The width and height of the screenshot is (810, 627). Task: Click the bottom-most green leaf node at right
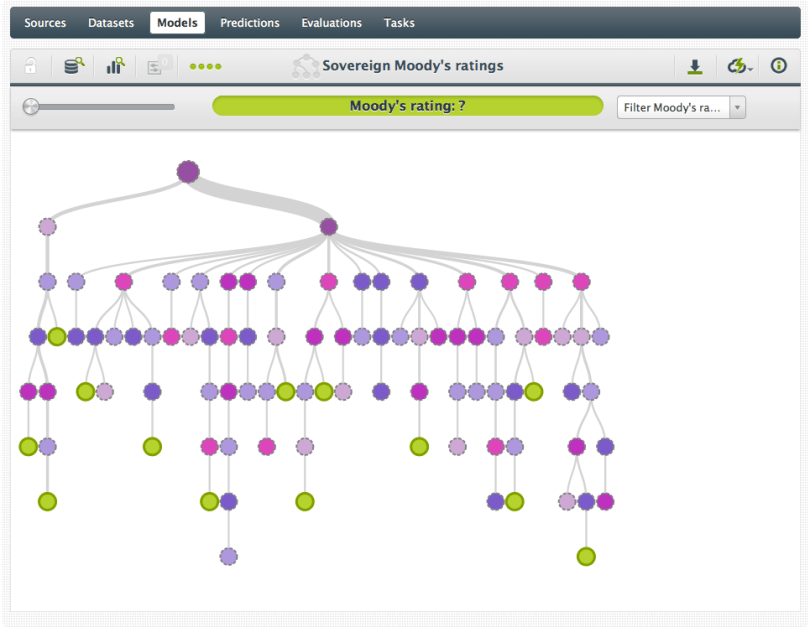pos(586,556)
